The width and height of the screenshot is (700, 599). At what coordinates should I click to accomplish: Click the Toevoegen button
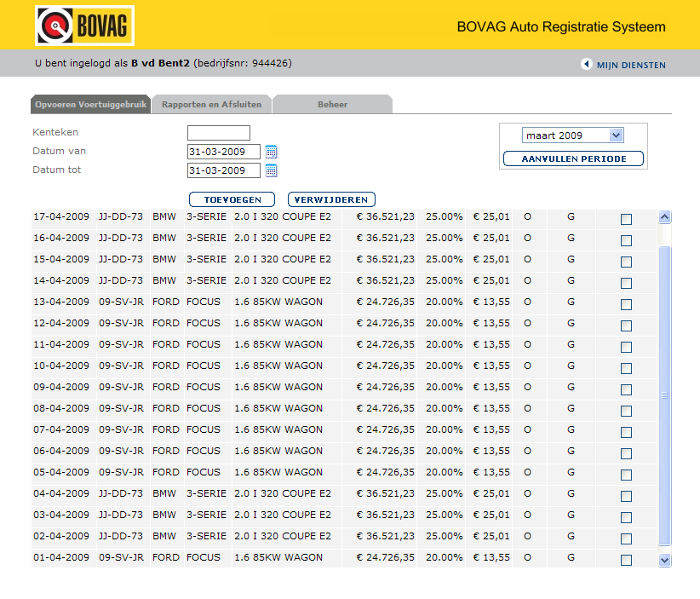coord(232,199)
